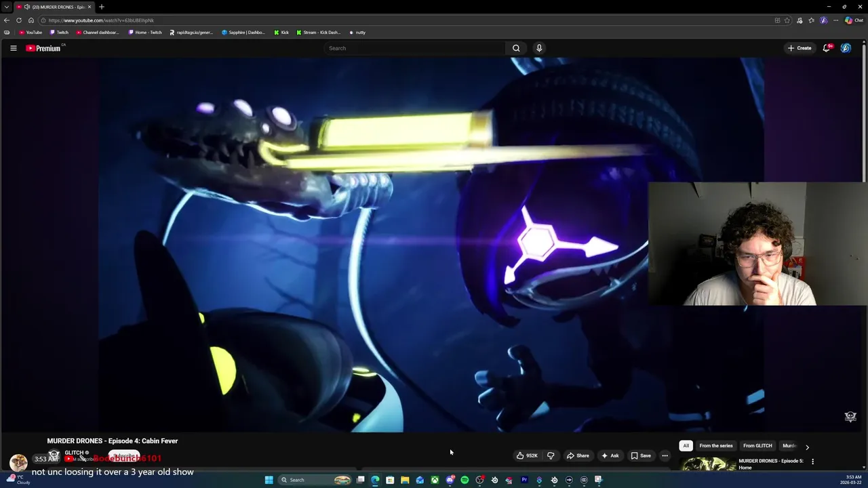The width and height of the screenshot is (868, 488).
Task: Open the YouTube hamburger guide menu
Action: pyautogui.click(x=13, y=48)
